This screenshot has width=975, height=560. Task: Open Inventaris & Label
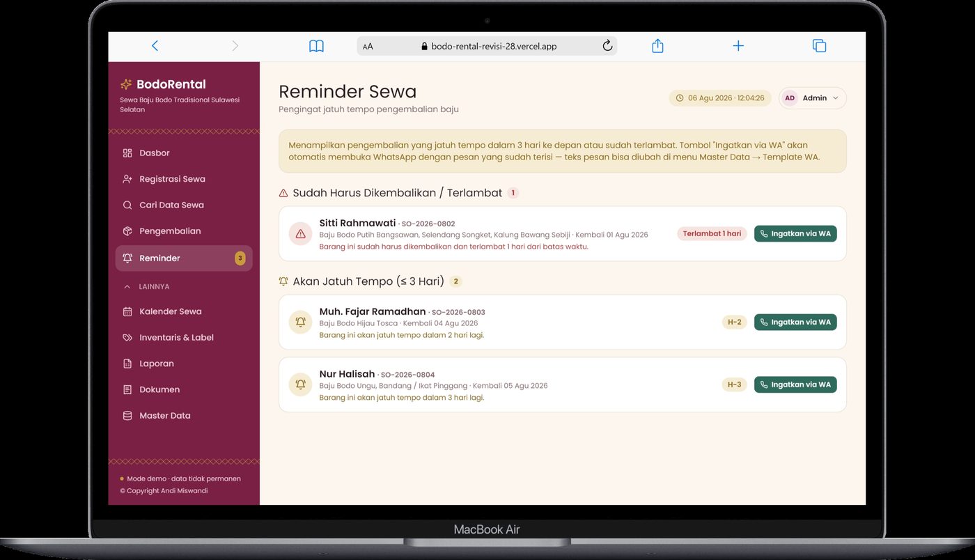tap(184, 337)
